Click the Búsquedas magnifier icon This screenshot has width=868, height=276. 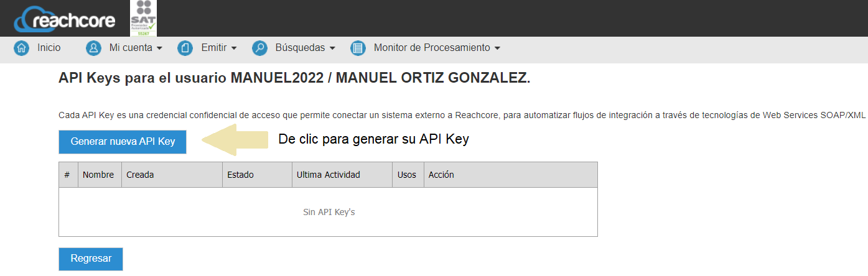click(x=259, y=48)
